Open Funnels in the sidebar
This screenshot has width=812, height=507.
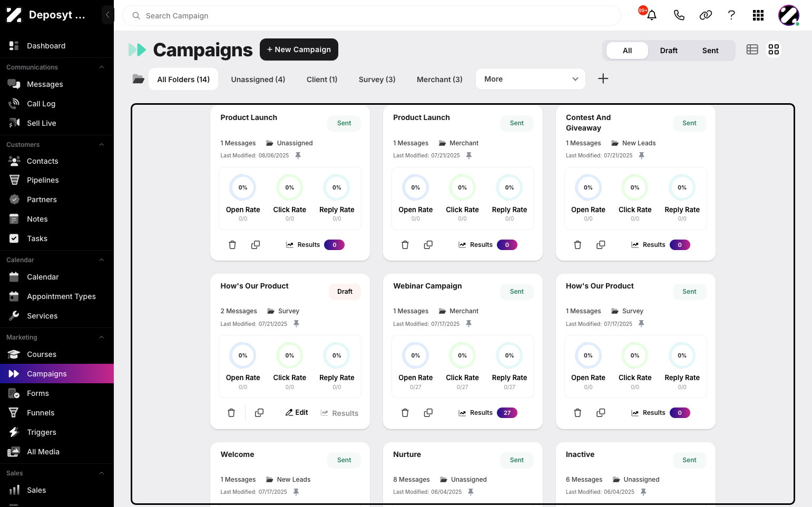(57, 413)
